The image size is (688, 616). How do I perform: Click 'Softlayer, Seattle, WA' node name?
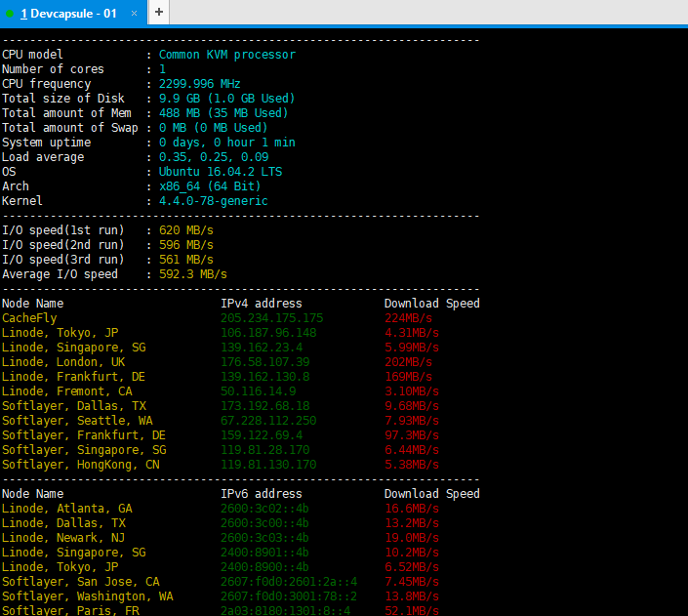(x=77, y=421)
